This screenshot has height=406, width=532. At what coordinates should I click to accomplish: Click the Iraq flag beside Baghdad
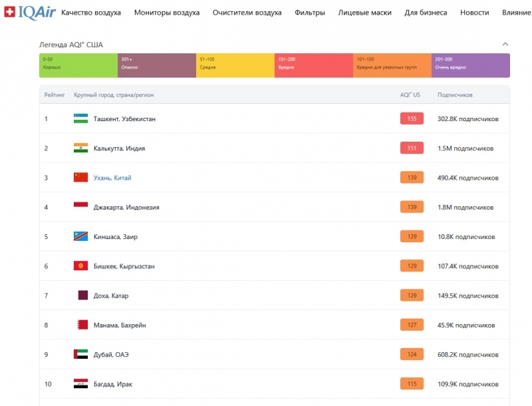pyautogui.click(x=80, y=384)
